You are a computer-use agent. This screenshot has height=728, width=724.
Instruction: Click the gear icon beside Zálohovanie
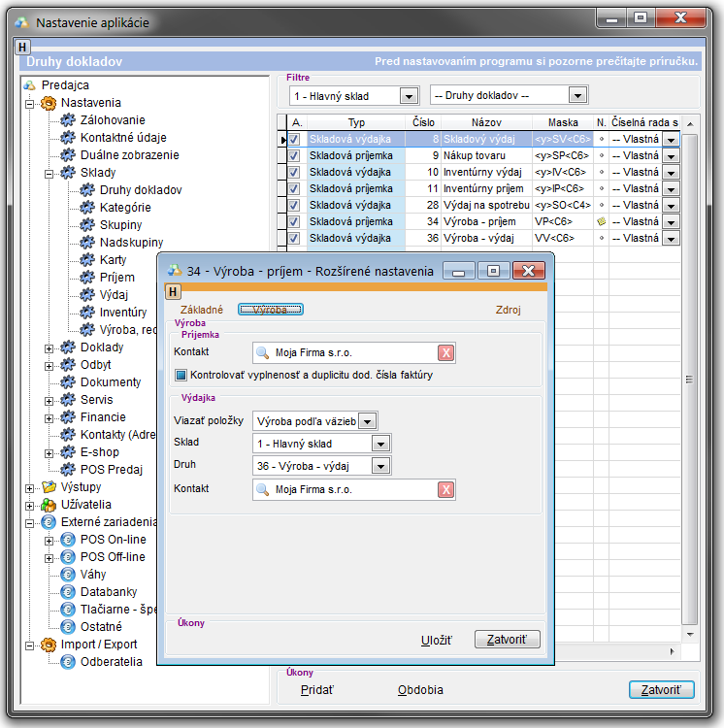coord(67,120)
